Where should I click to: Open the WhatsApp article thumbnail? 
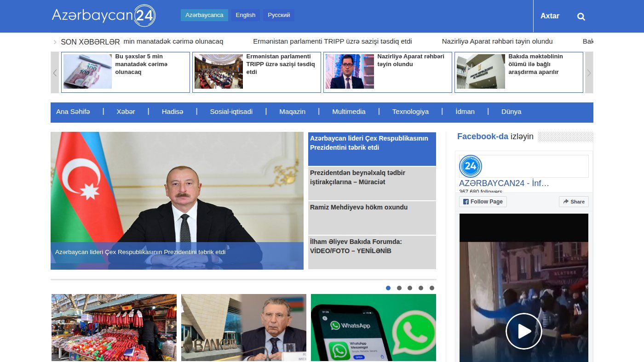tap(374, 328)
